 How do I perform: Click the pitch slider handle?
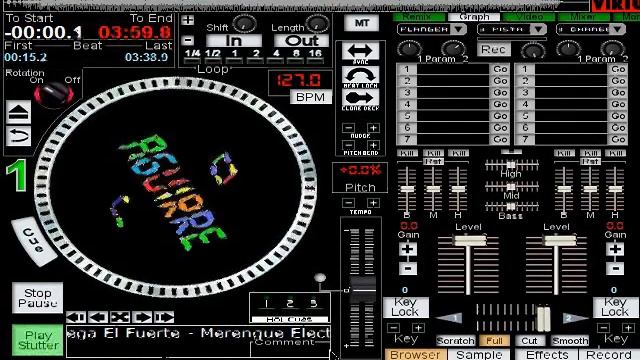click(362, 290)
